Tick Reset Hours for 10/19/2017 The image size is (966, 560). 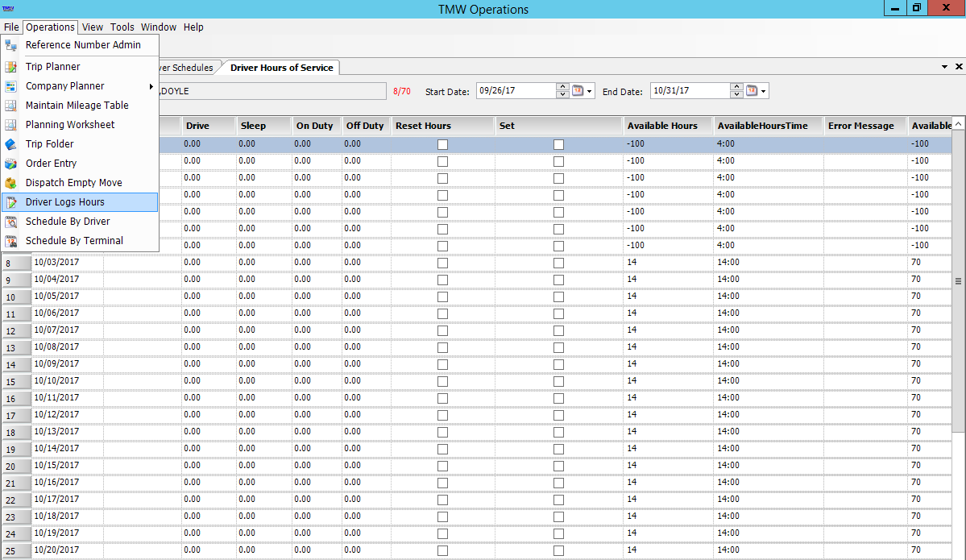pos(442,534)
